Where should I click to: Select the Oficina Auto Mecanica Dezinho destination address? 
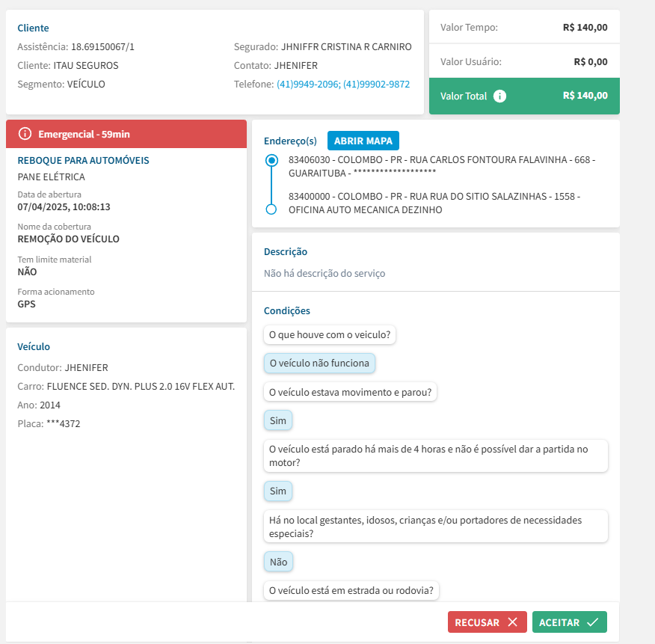pyautogui.click(x=434, y=203)
